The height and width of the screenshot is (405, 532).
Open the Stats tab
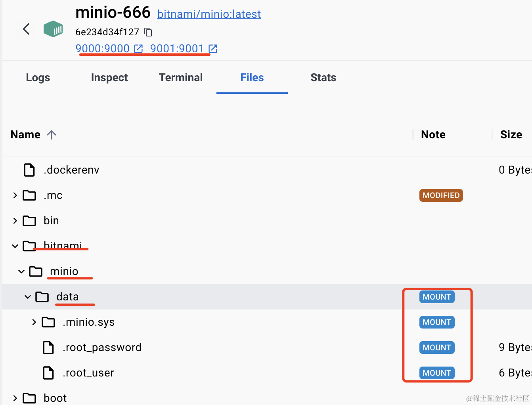[323, 78]
